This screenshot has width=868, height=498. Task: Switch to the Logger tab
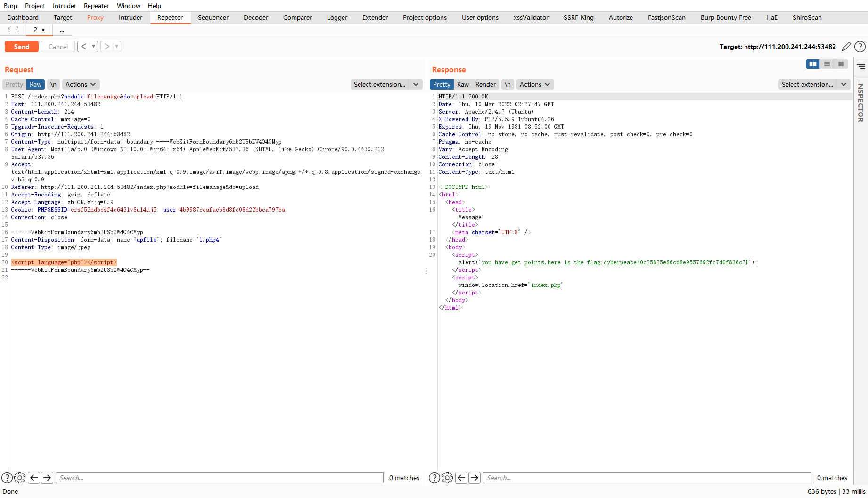(337, 17)
